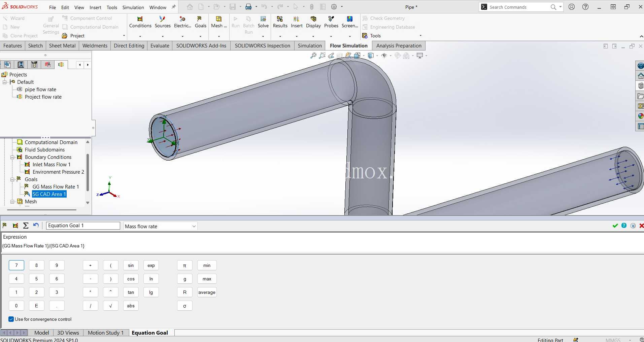644x342 pixels.
Task: Click the summation icon in Equation Goal toolbar
Action: pyautogui.click(x=26, y=226)
